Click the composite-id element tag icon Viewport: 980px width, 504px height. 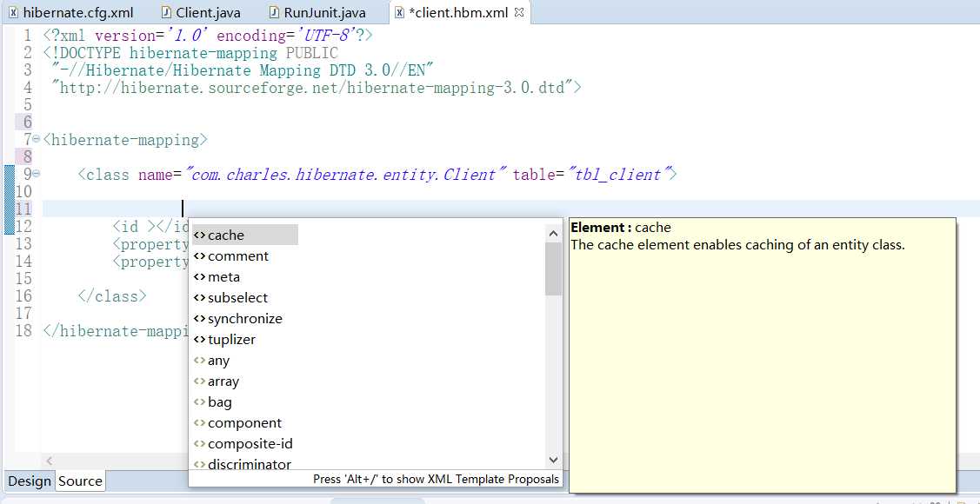tap(199, 444)
